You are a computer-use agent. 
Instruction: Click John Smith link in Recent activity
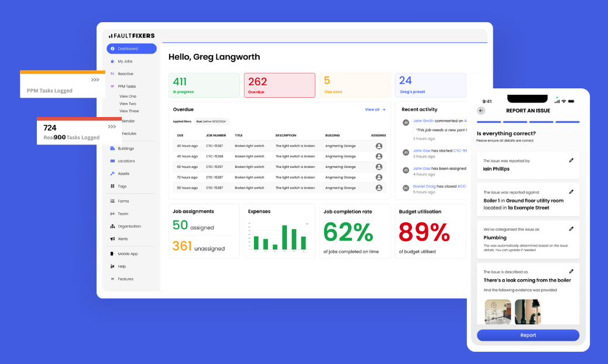click(423, 121)
